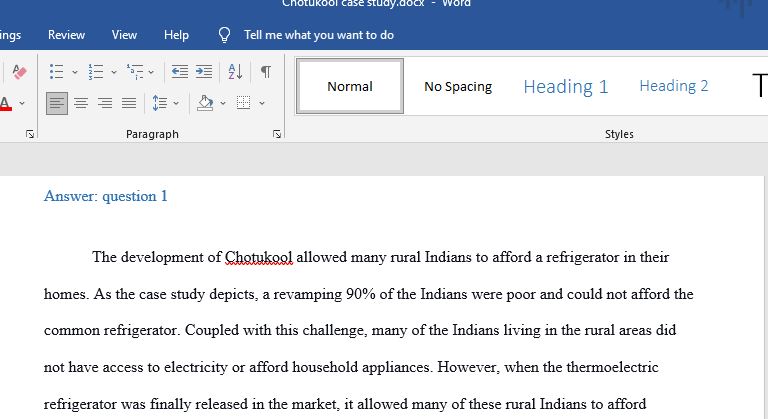Click the underlined word 'Chotukool'

(259, 257)
